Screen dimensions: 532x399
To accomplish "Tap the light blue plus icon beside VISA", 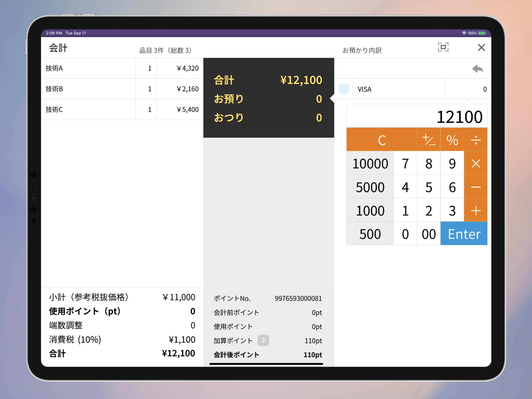I will coord(344,89).
